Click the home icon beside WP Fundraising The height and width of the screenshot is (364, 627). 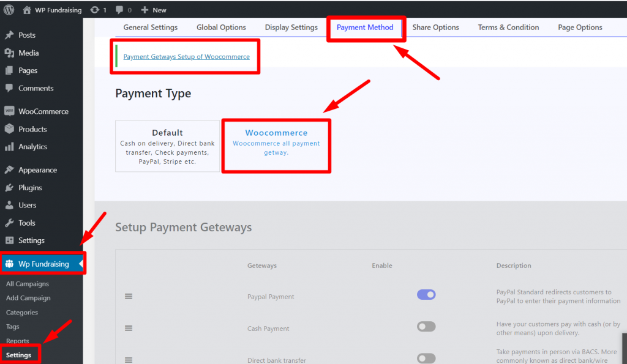[26, 10]
